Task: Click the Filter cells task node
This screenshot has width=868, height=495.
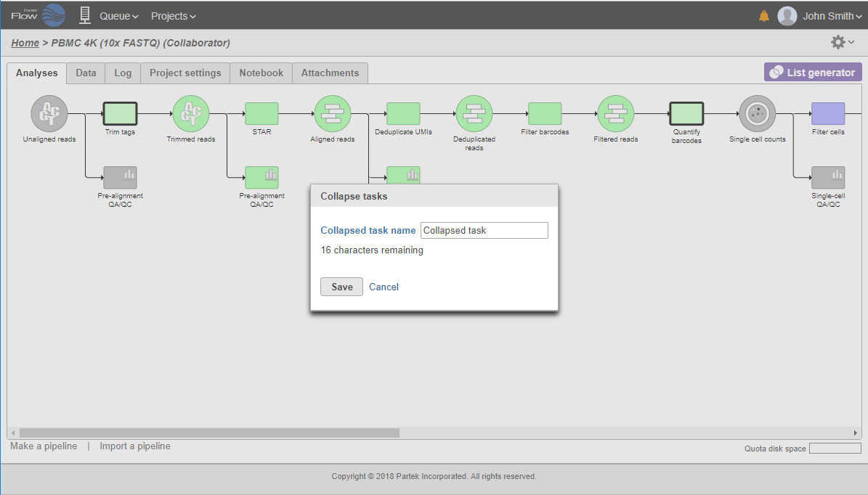Action: (828, 114)
